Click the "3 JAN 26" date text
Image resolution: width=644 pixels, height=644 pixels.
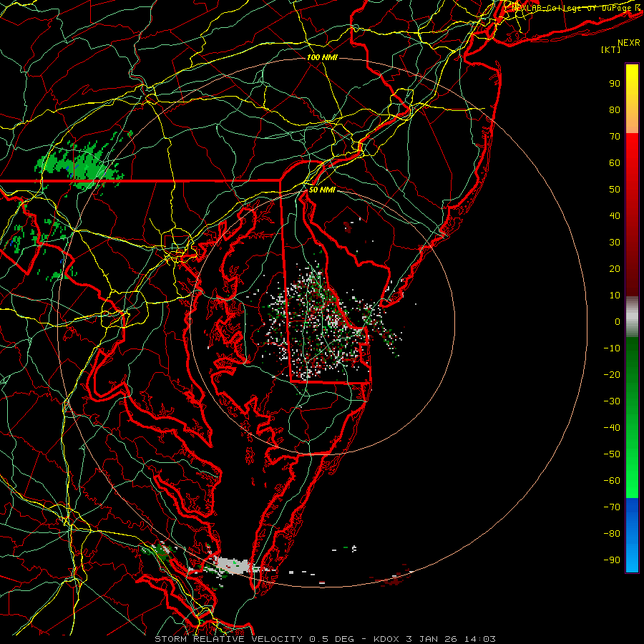click(431, 639)
